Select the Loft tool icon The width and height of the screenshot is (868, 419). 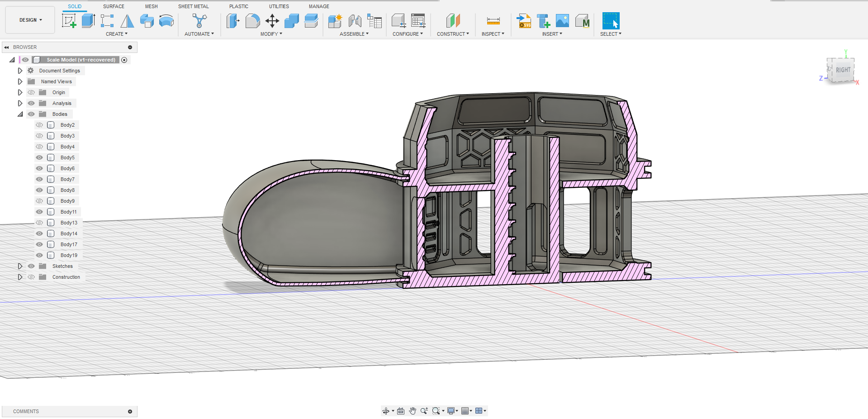127,21
